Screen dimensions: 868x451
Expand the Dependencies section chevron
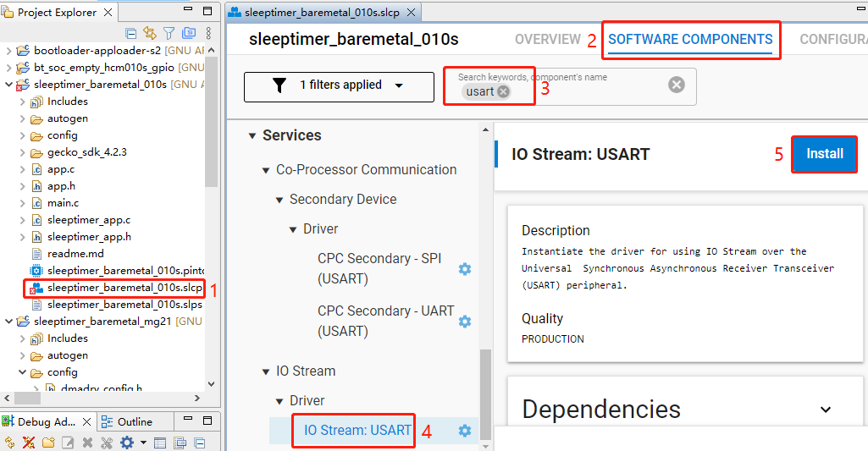pos(826,410)
